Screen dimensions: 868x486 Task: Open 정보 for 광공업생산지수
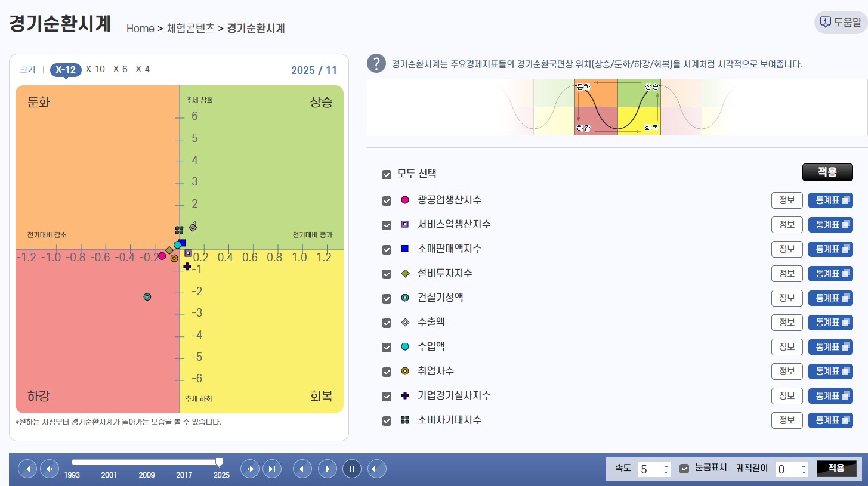click(787, 200)
